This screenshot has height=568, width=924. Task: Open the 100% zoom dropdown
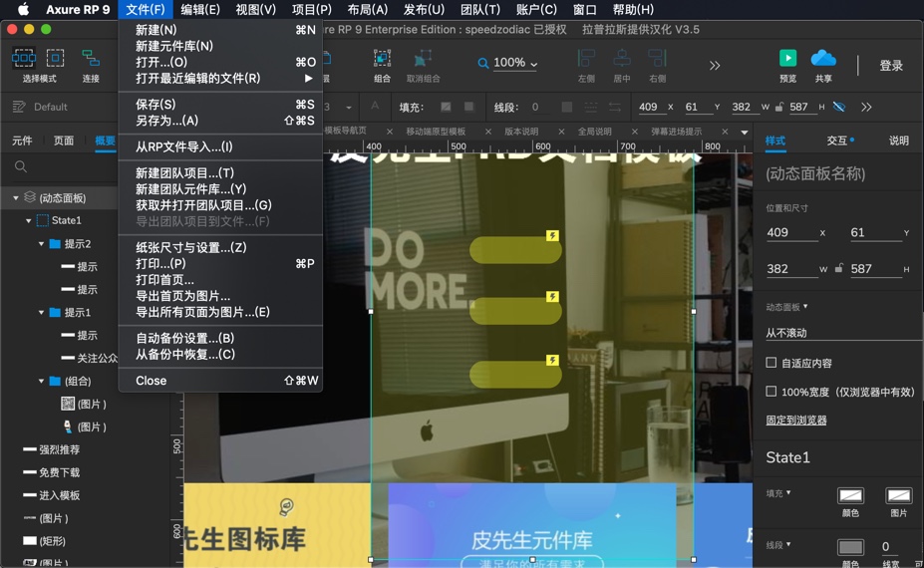tap(515, 63)
